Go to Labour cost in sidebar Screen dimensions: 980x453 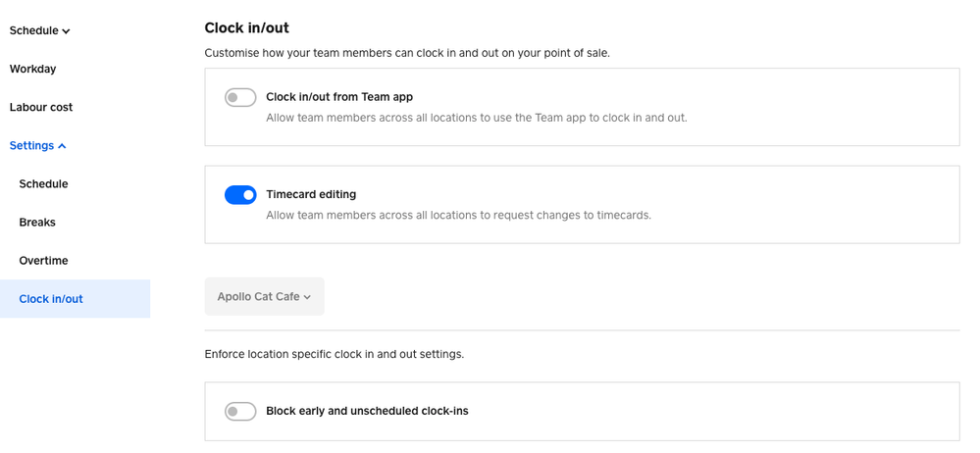click(x=41, y=107)
